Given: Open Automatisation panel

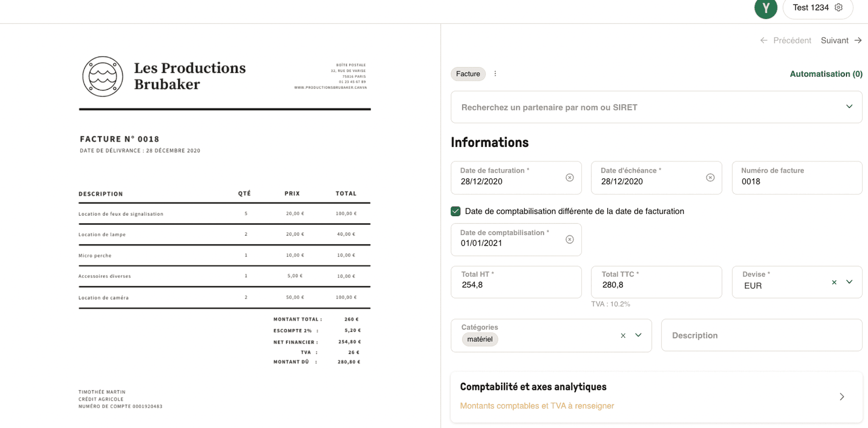Looking at the screenshot, I should tap(826, 74).
